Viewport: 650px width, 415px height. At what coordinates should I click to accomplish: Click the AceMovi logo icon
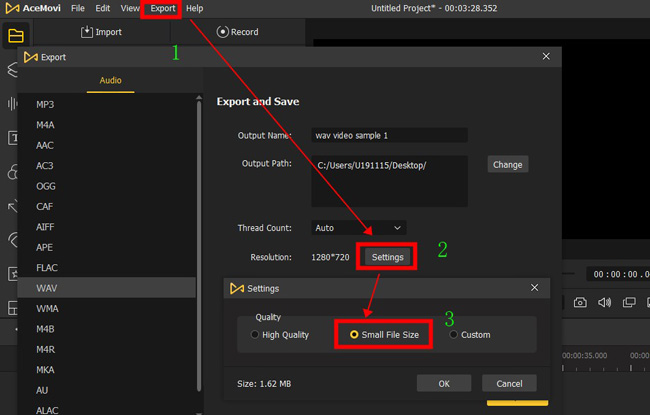tap(12, 8)
